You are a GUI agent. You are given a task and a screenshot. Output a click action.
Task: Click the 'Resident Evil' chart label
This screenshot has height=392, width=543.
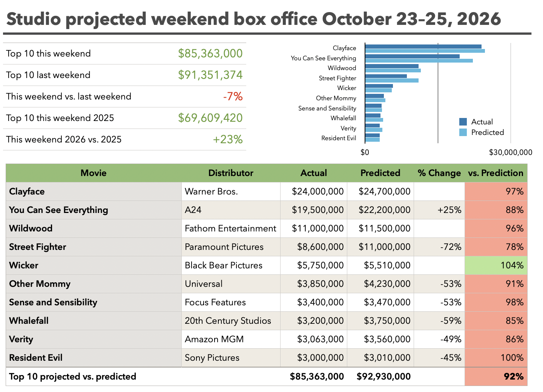click(x=339, y=138)
